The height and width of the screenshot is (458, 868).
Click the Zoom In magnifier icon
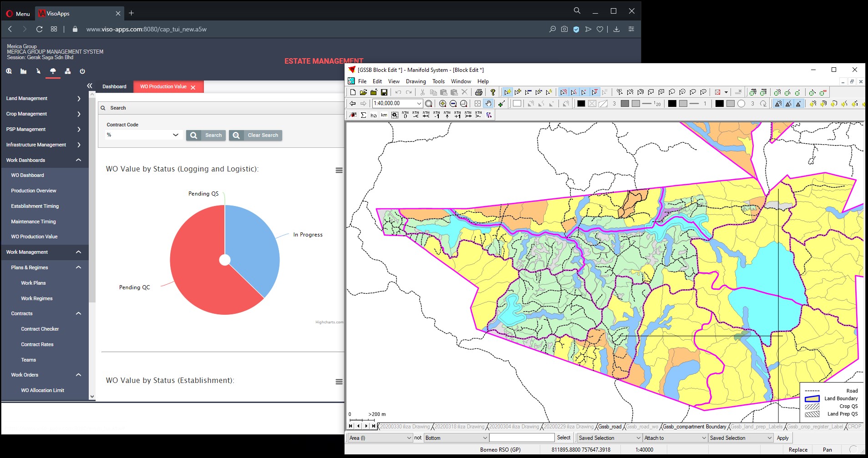[442, 104]
